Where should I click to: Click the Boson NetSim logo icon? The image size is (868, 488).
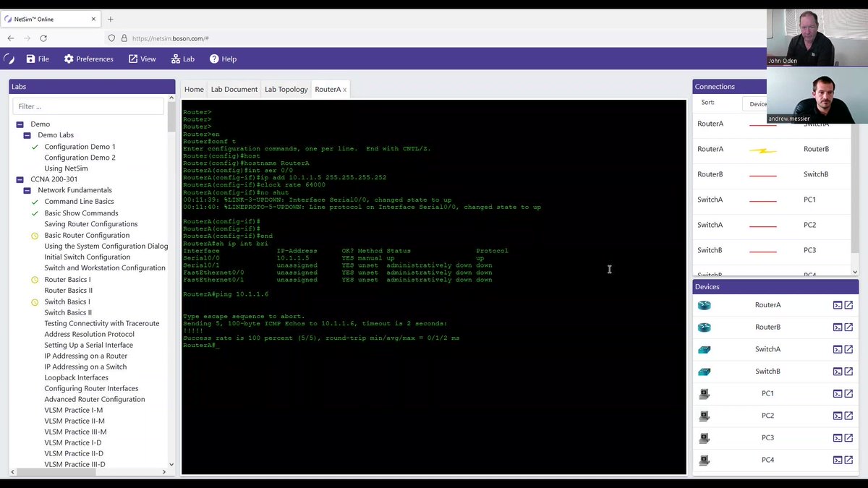(9, 59)
